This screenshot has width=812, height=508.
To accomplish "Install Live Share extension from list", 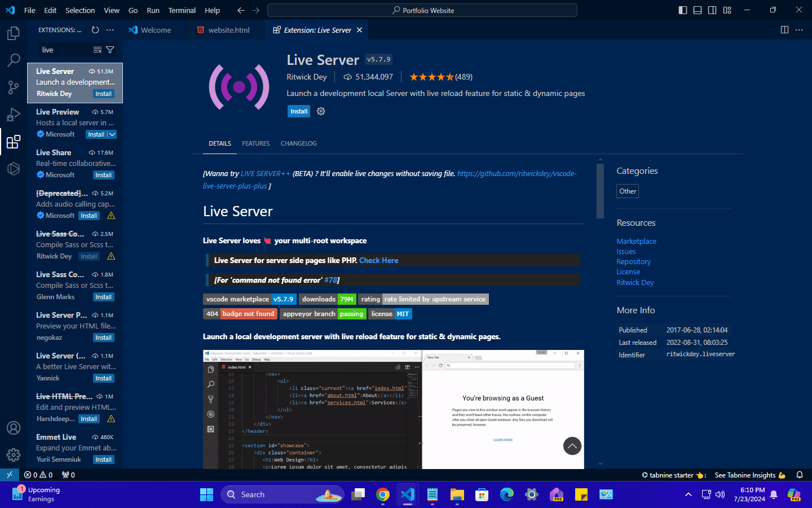I will coord(104,175).
